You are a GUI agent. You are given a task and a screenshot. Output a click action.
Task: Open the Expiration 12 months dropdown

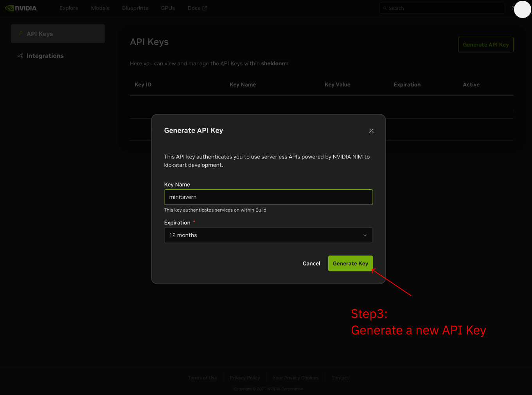[x=268, y=235]
